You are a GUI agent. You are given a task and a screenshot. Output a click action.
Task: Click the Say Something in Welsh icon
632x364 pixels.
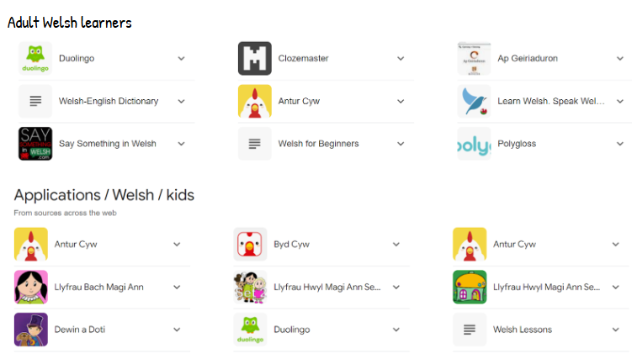click(x=35, y=144)
